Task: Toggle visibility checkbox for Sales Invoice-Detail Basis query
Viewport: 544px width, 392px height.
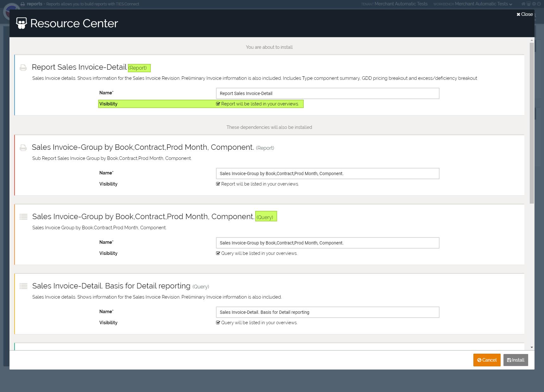Action: point(218,323)
